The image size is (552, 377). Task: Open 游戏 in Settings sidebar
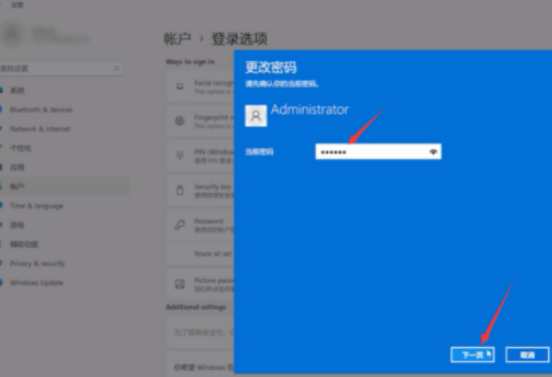[17, 225]
